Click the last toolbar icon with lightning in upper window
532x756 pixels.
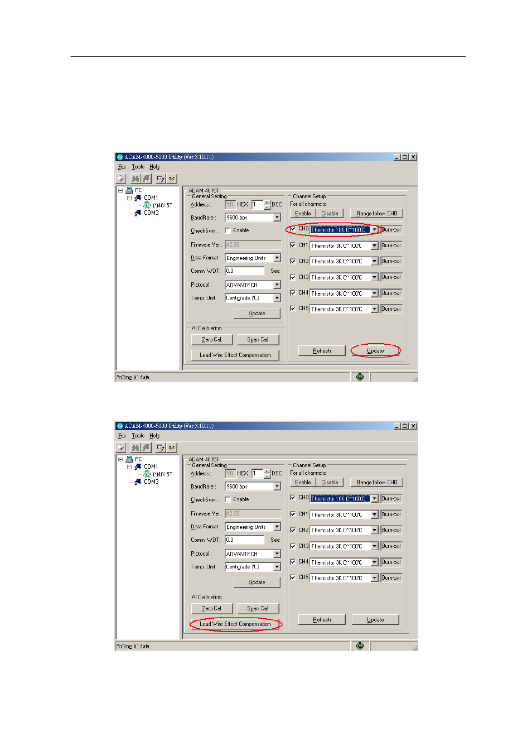[172, 179]
